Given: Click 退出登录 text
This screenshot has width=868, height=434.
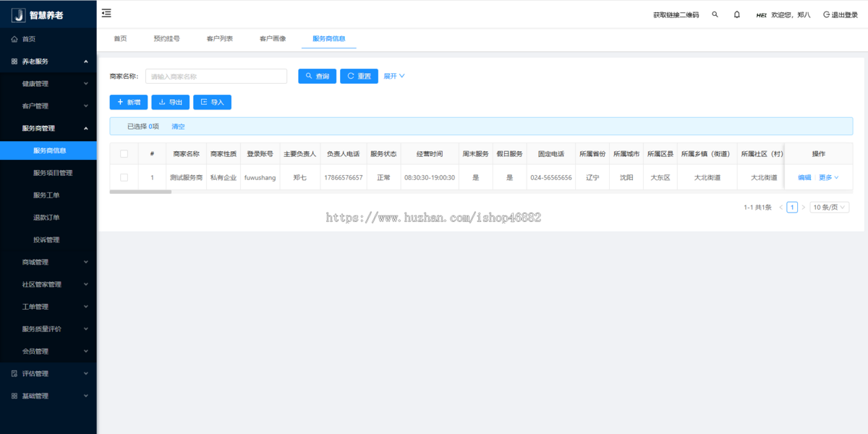Looking at the screenshot, I should 844,14.
